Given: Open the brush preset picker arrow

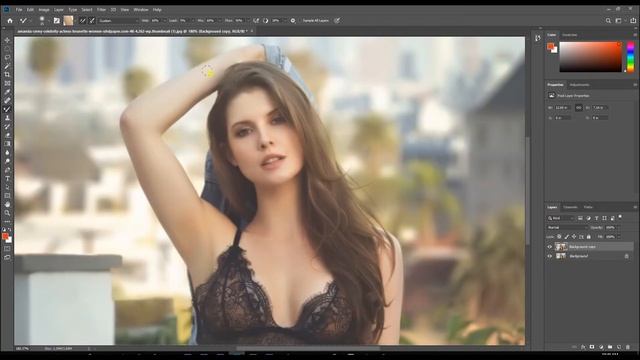Looking at the screenshot, I should 48,20.
